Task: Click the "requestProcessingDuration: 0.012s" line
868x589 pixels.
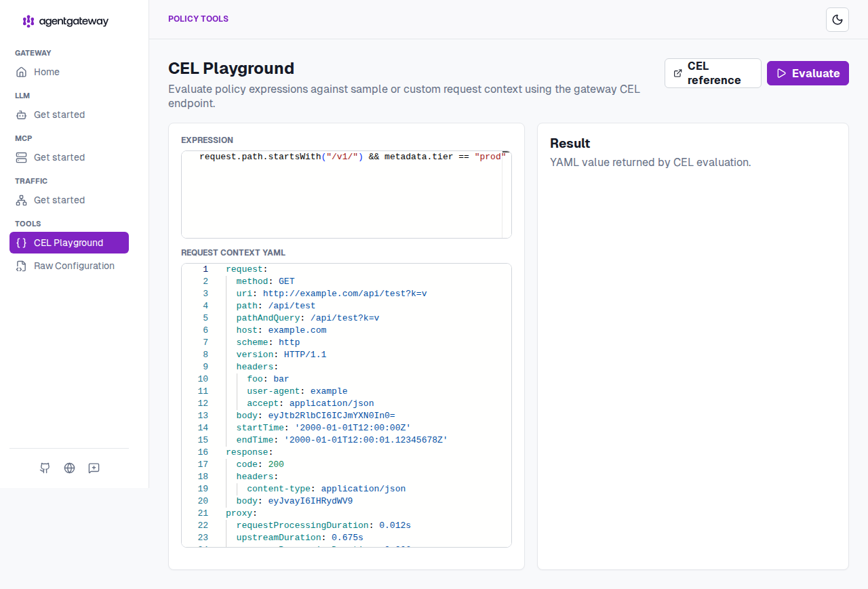Action: pos(323,525)
